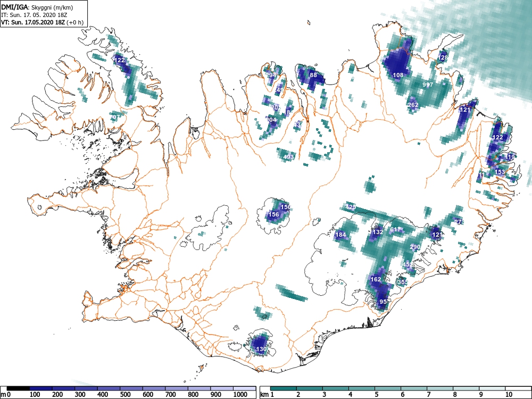
Task: Click the "108" visibility value on the map
Action: pyautogui.click(x=398, y=75)
